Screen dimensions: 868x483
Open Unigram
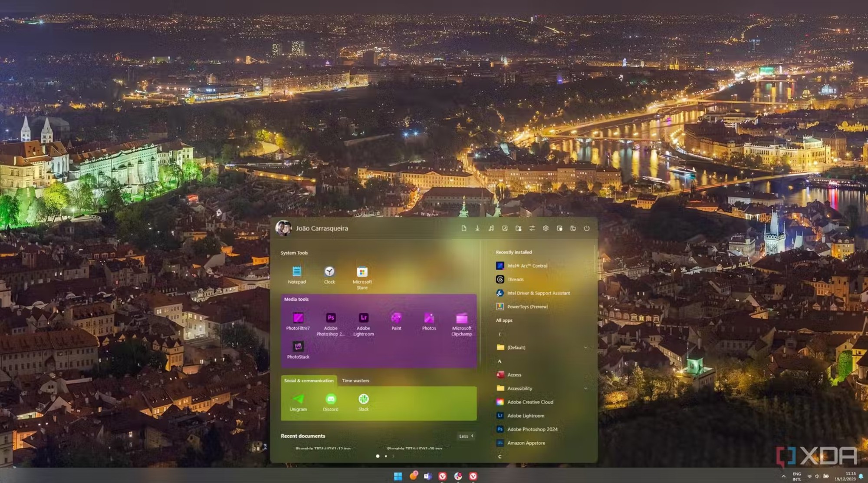298,399
